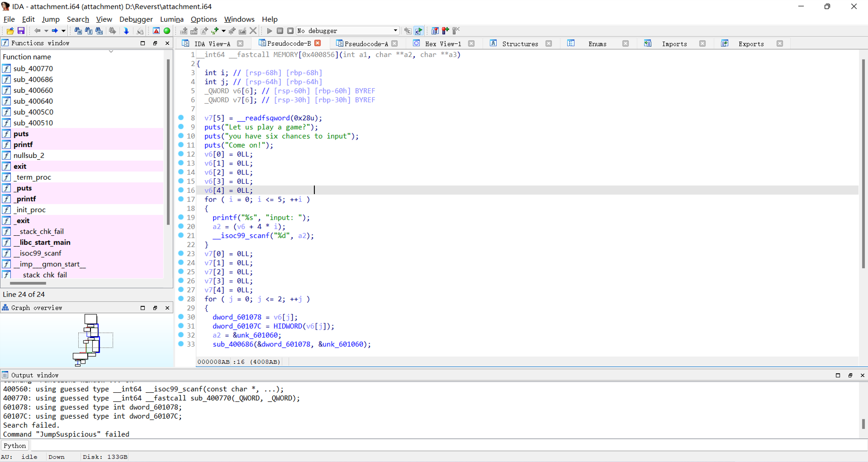Viewport: 868px width, 462px height.
Task: Open the Options menu
Action: 204,19
